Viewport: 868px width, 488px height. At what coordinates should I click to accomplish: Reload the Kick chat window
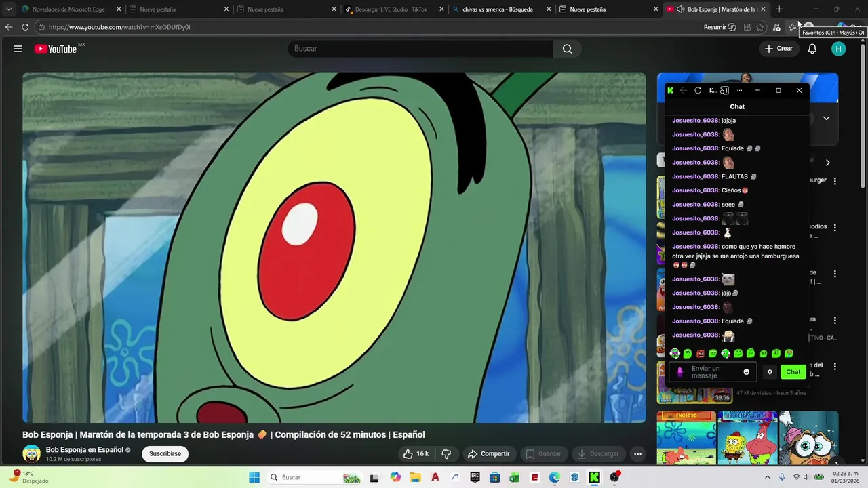pyautogui.click(x=698, y=90)
